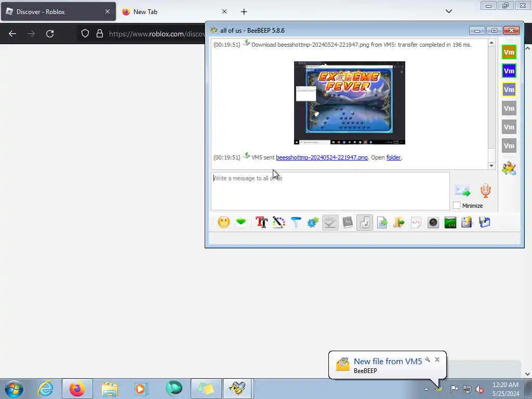The image size is (532, 399).
Task: Click the Action Center flag tray icon
Action: (x=454, y=389)
